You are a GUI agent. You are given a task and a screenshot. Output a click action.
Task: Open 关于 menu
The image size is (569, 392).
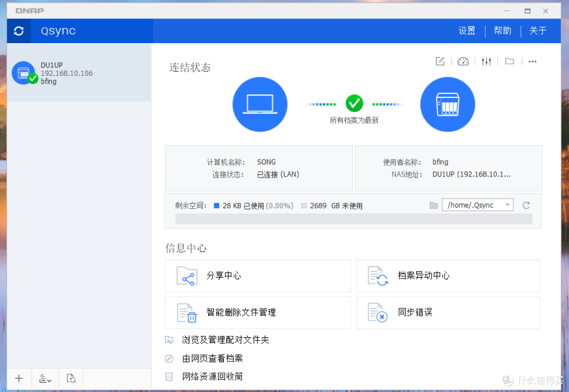click(537, 31)
